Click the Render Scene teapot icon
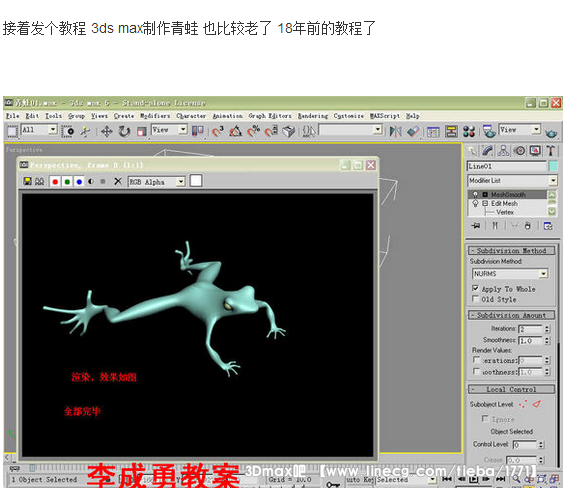 click(x=489, y=131)
